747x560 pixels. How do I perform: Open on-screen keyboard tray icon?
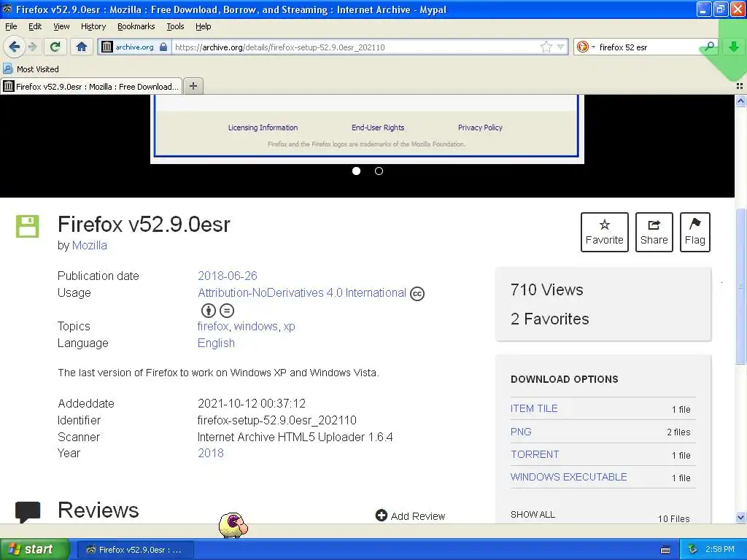click(665, 550)
